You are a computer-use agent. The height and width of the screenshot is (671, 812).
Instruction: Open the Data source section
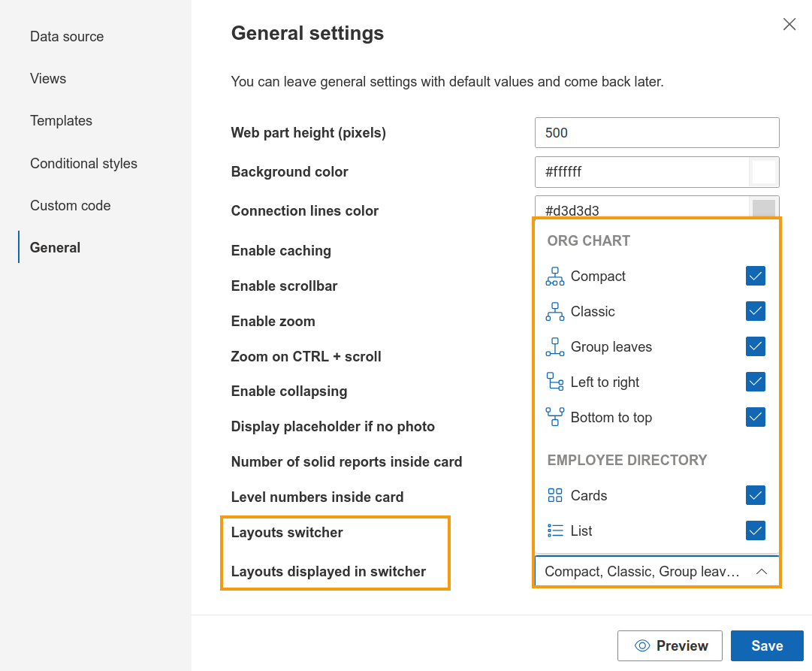(x=67, y=37)
